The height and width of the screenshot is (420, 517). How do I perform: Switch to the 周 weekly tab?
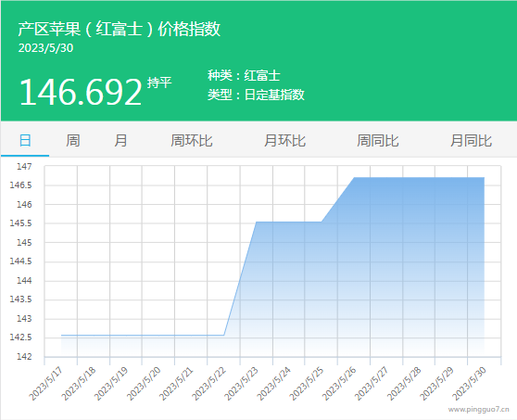click(73, 141)
